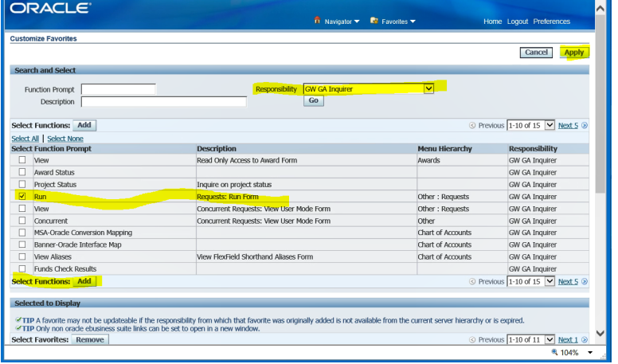The height and width of the screenshot is (364, 618).
Task: Click the bottom Select Functions Add button
Action: coord(84,282)
